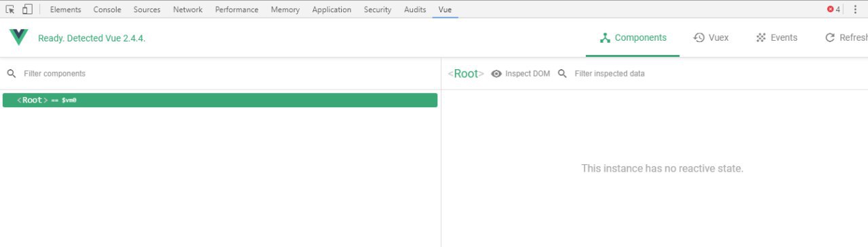Switch to the Console tab
This screenshot has height=247, width=868.
107,9
